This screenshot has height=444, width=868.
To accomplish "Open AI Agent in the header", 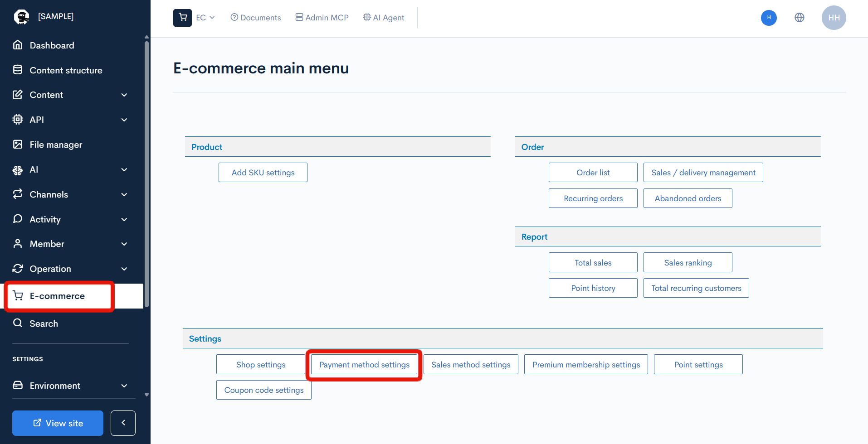I will coord(384,18).
